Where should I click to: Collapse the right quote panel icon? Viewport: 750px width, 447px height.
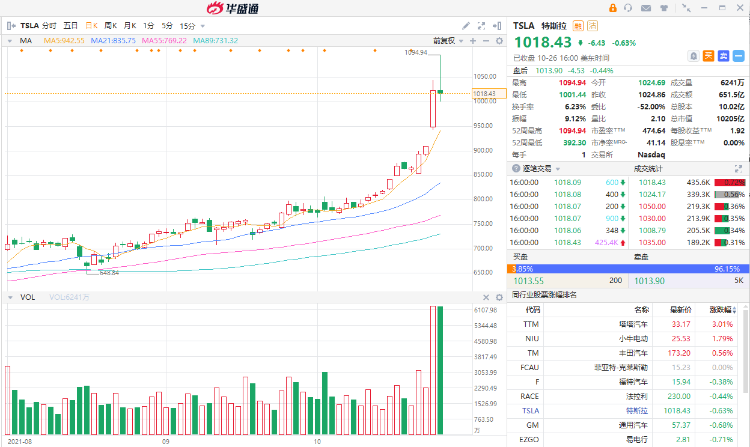coord(497,26)
